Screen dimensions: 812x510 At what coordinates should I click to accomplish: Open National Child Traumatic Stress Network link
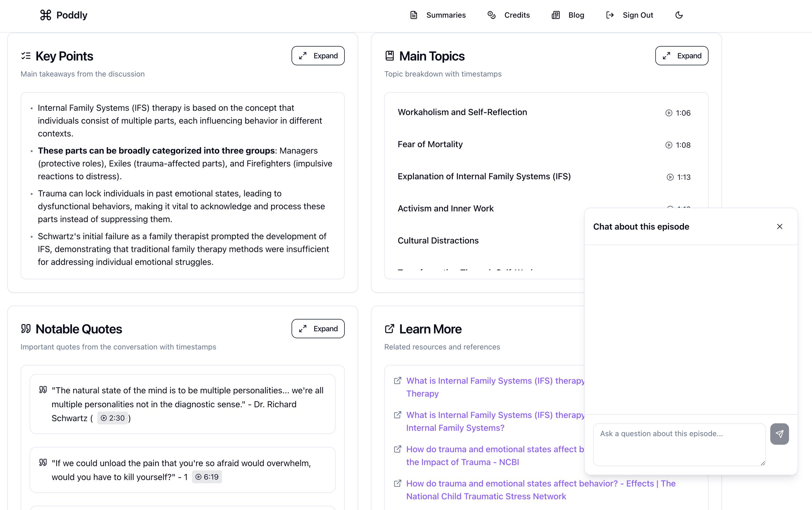click(486, 496)
